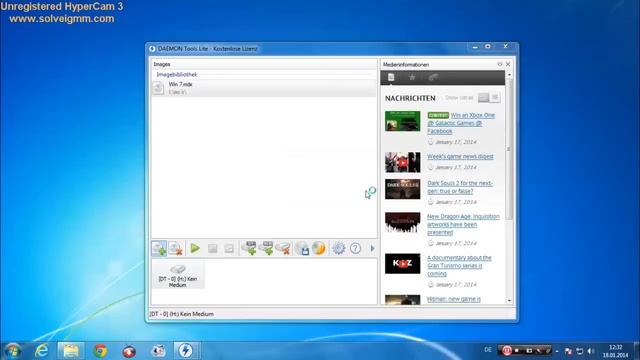Click the status bar text Kein Medium
Image resolution: width=640 pixels, height=360 pixels.
182,314
